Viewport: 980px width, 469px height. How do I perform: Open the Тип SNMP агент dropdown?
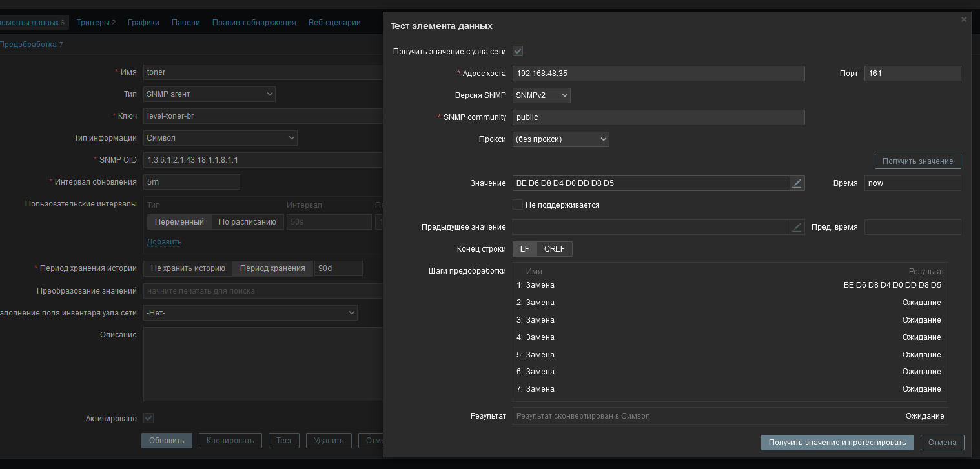(209, 94)
